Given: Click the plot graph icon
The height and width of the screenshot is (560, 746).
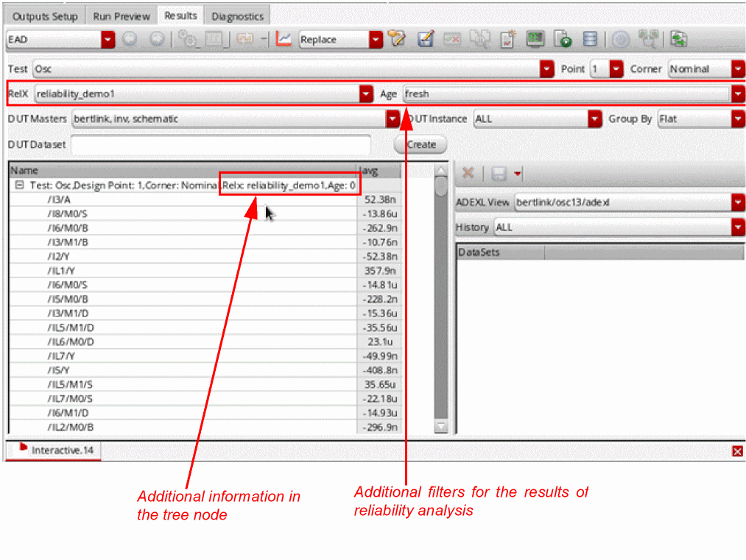Looking at the screenshot, I should point(284,39).
